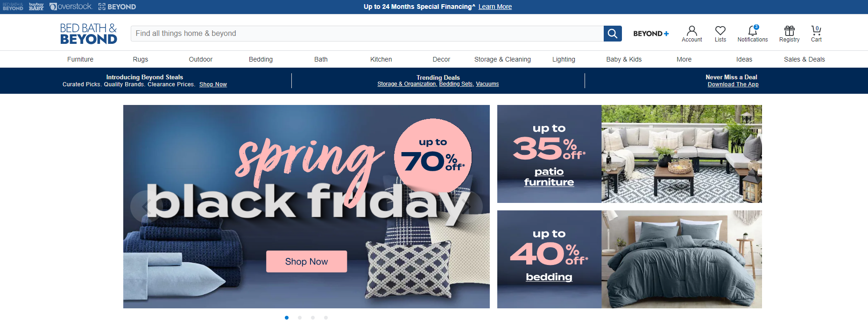
Task: Open the Furniture menu item
Action: [x=80, y=59]
